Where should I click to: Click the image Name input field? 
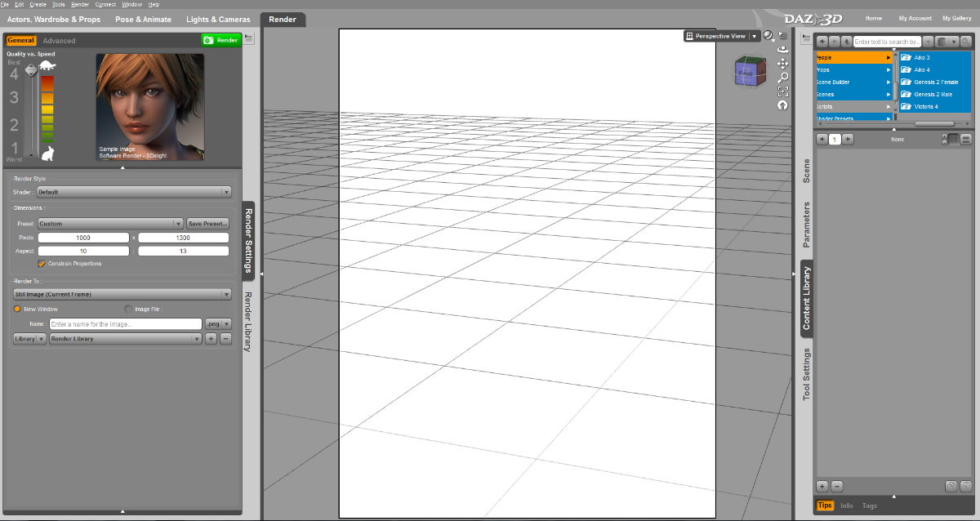(125, 324)
